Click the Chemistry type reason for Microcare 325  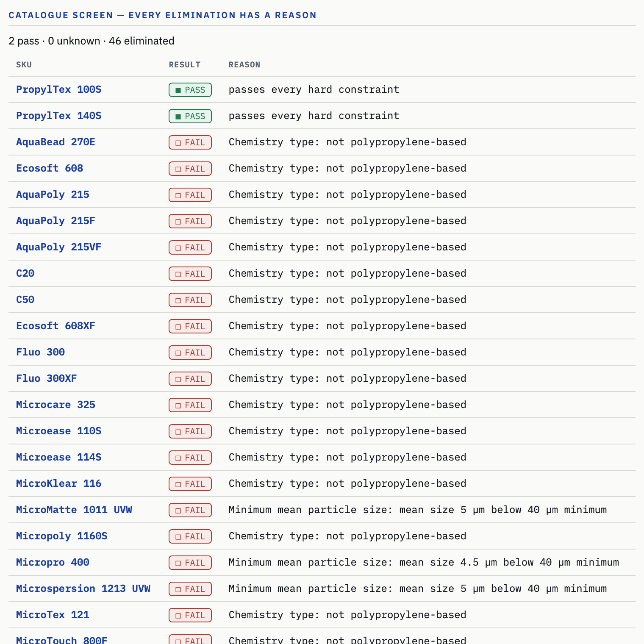347,405
